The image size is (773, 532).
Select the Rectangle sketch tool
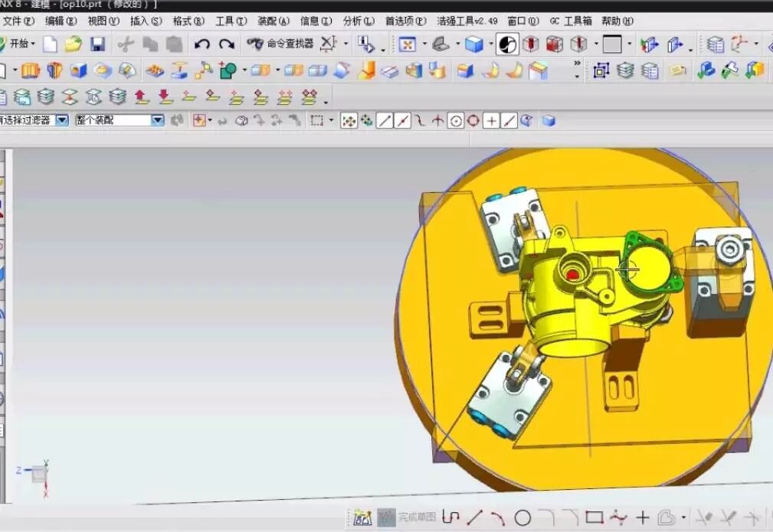click(594, 518)
